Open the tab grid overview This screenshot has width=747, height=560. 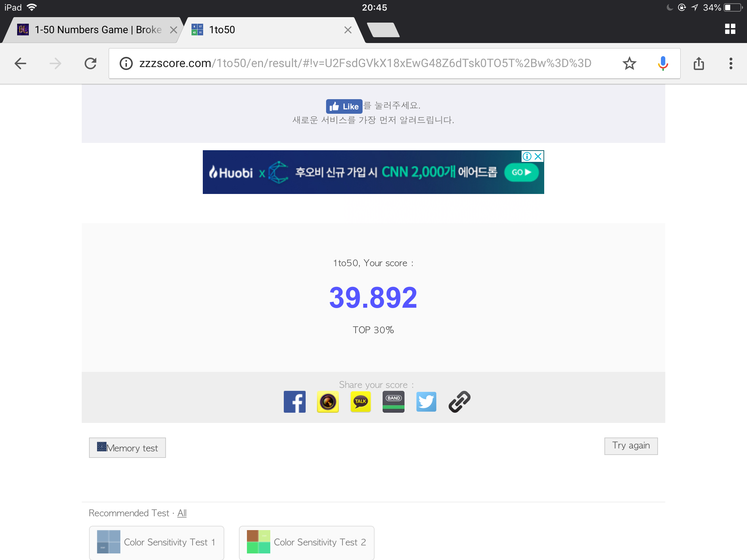click(730, 29)
